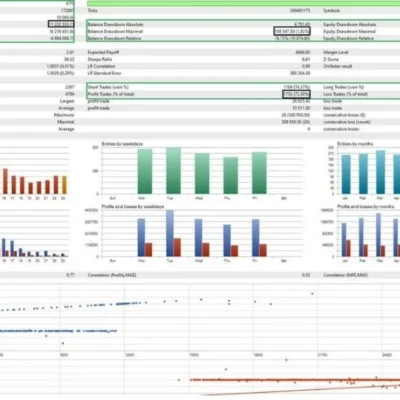The image size is (400, 400).
Task: Select the 'LR Correlation' label
Action: (101, 66)
